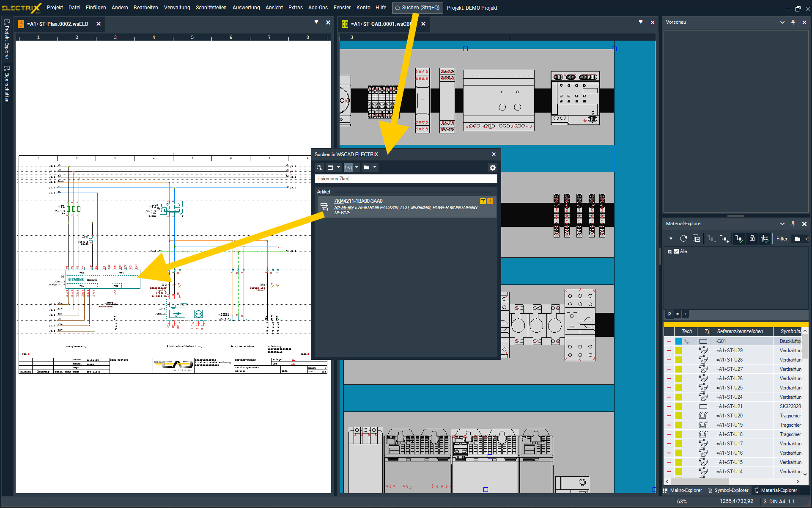
Task: Switch to the Symbol-Explorer tab
Action: [727, 490]
